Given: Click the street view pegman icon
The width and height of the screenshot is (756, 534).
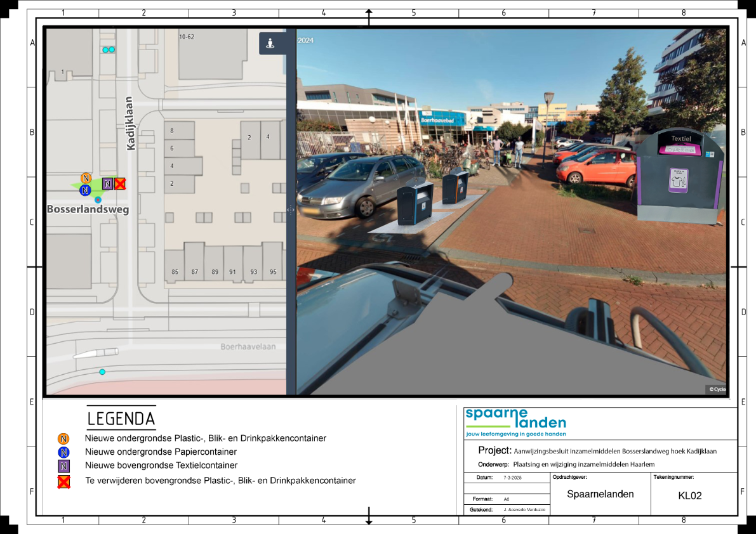Looking at the screenshot, I should click(270, 44).
